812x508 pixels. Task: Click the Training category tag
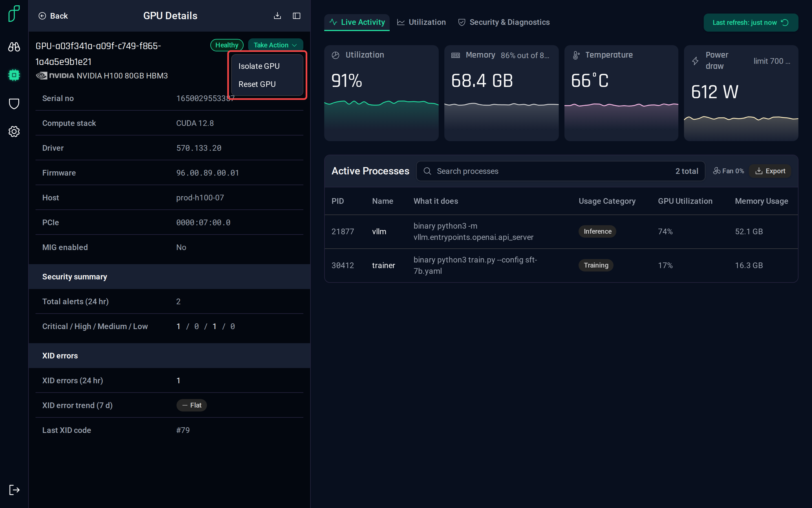coord(596,265)
